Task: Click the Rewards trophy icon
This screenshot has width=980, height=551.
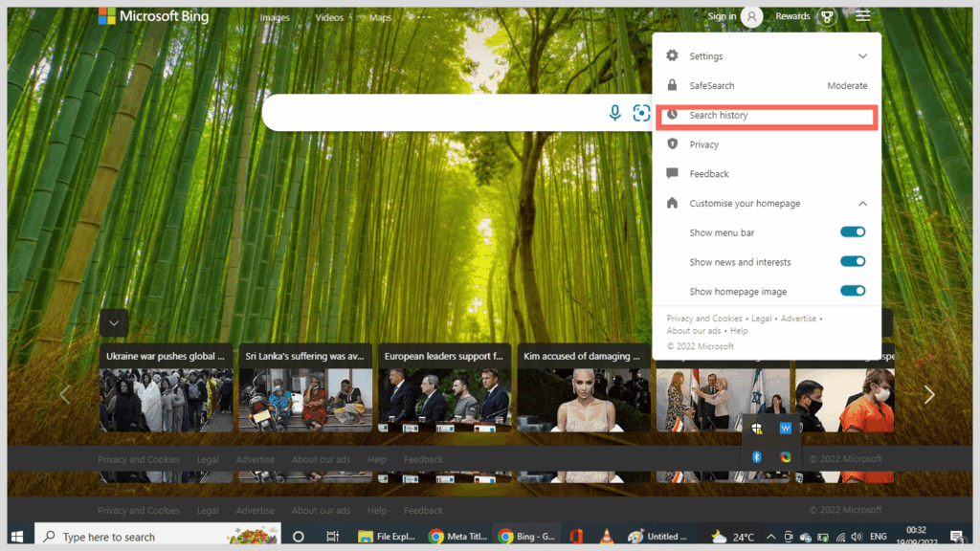Action: click(x=827, y=16)
